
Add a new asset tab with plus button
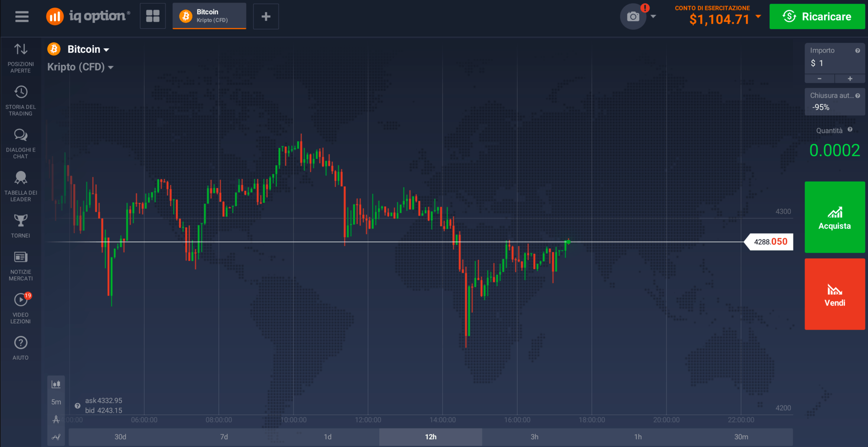pos(266,17)
